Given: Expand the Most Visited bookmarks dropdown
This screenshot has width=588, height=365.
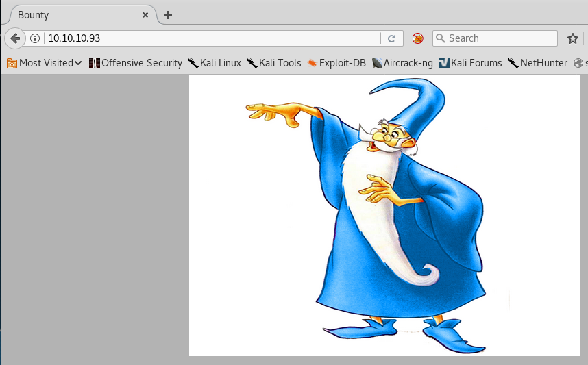Looking at the screenshot, I should (45, 63).
